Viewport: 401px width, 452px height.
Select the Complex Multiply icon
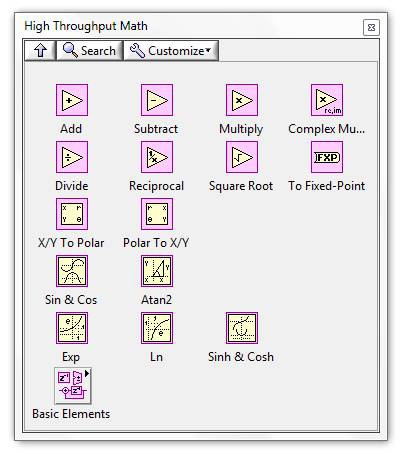pos(327,100)
